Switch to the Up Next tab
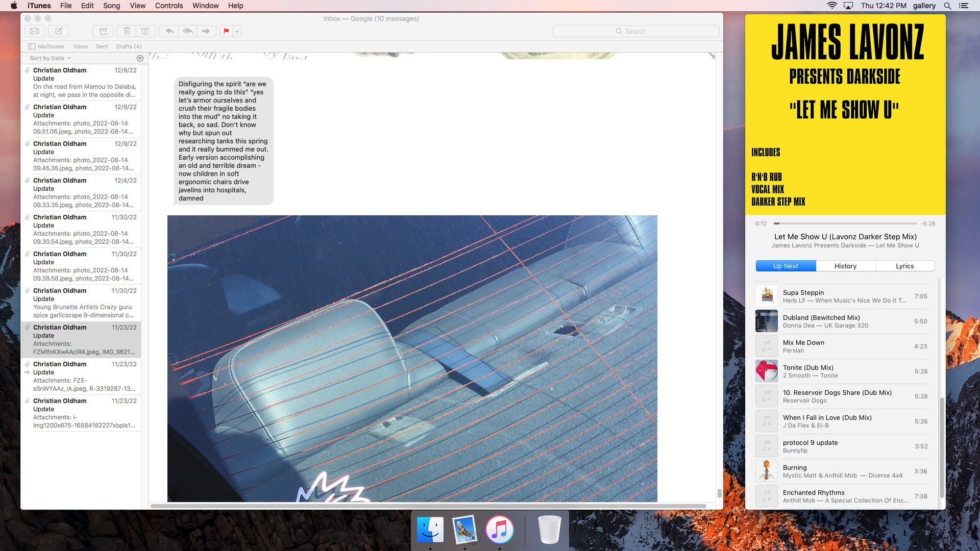 click(x=786, y=266)
